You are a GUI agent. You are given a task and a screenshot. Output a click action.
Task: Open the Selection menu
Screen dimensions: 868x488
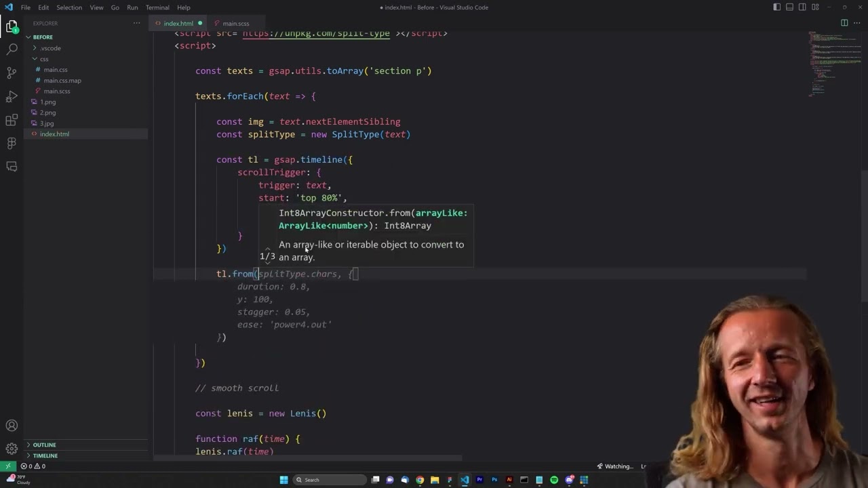point(69,7)
